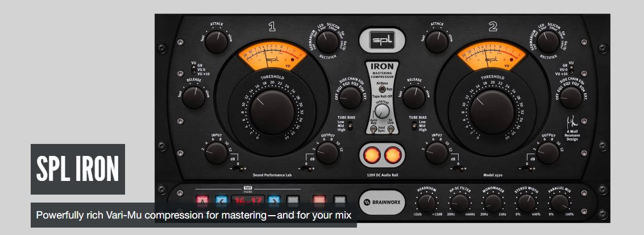
Task: Click the channel 1 Threshold knob
Action: point(272,112)
